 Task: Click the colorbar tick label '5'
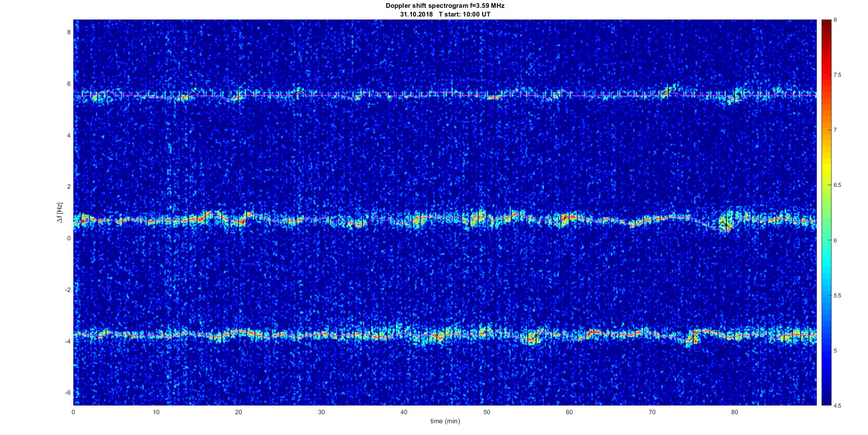click(835, 351)
